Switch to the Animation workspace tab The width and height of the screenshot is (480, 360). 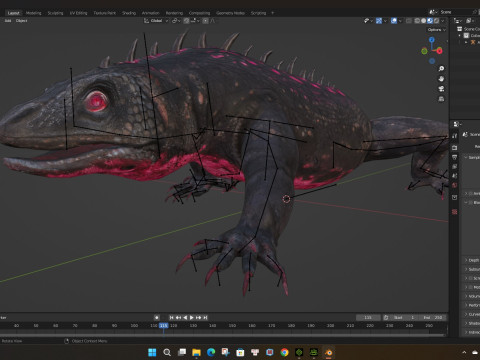(x=150, y=13)
